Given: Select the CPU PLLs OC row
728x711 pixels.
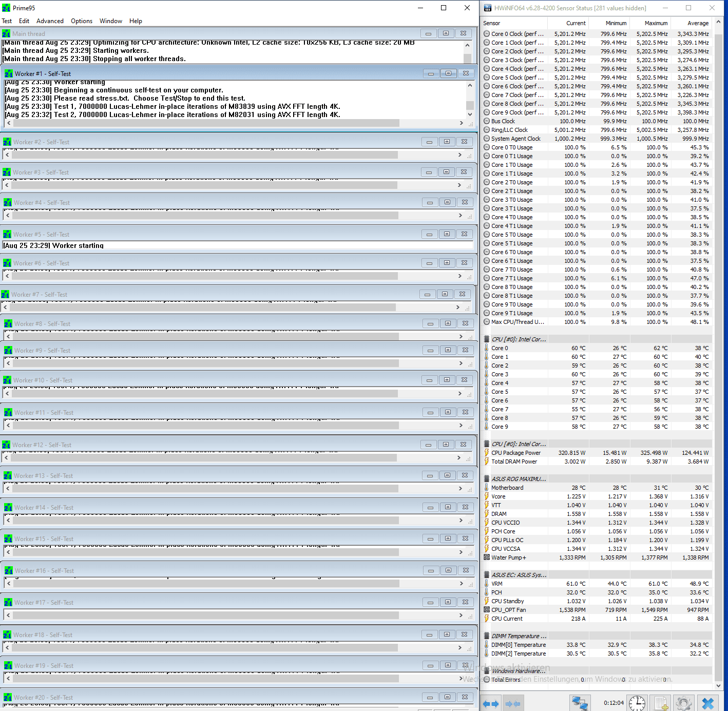Looking at the screenshot, I should pyautogui.click(x=597, y=540).
